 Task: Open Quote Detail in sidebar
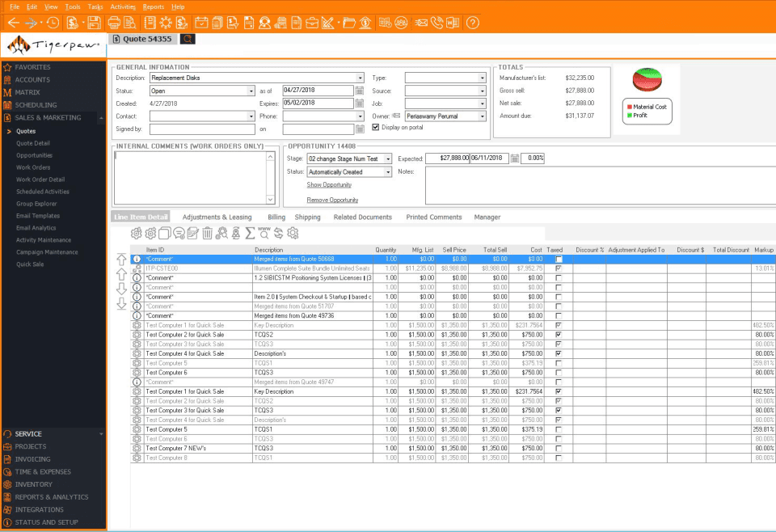[x=32, y=143]
